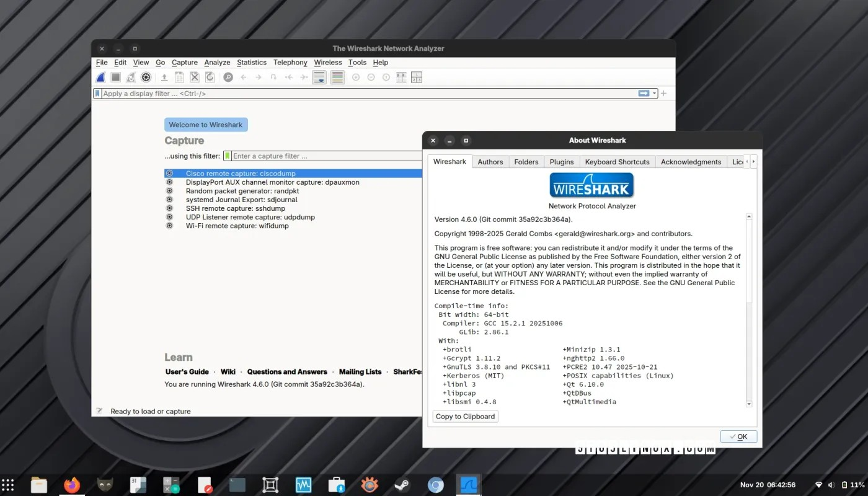Reveal hidden About dialog tabs with the right arrow
The image size is (868, 496).
click(753, 161)
